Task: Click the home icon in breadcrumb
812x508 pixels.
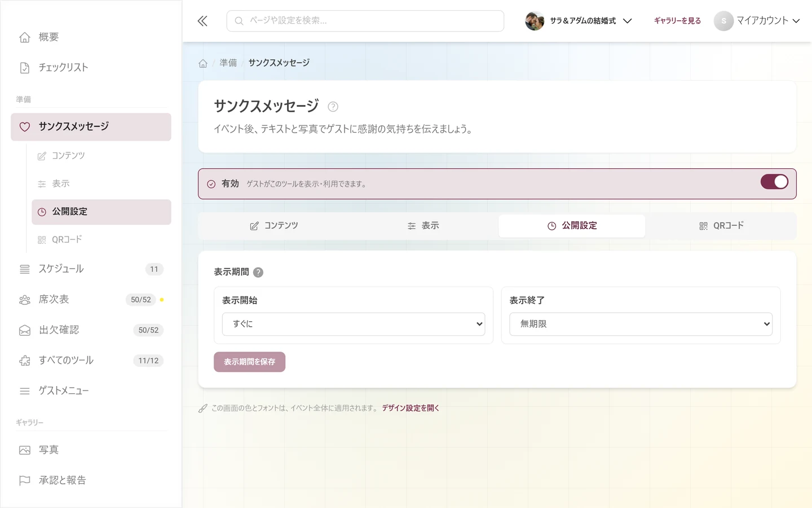Action: tap(203, 63)
